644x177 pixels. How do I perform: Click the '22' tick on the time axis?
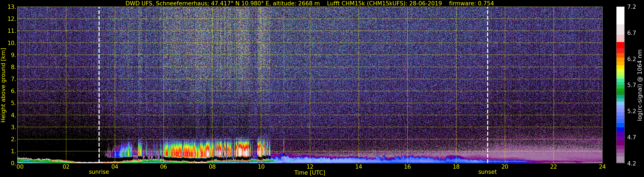(554, 167)
